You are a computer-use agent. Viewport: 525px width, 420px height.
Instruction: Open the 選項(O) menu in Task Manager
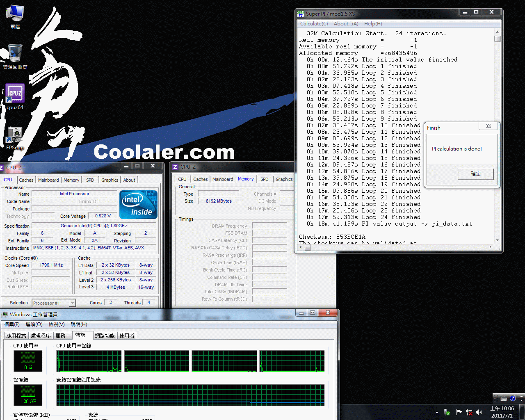[34, 324]
